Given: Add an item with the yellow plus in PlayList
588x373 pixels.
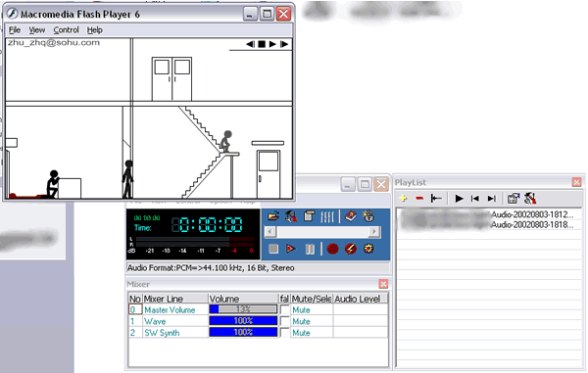Looking at the screenshot, I should tap(403, 198).
